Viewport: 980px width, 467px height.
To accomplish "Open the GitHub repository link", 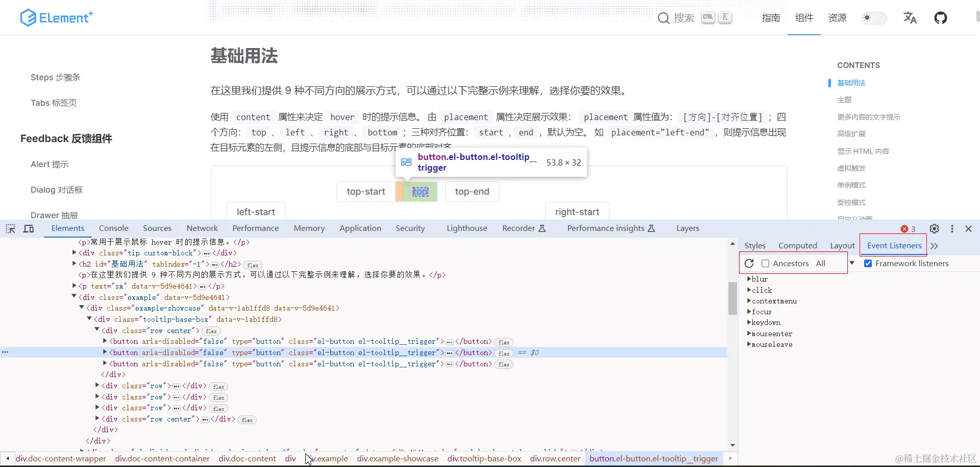I will pyautogui.click(x=941, y=18).
